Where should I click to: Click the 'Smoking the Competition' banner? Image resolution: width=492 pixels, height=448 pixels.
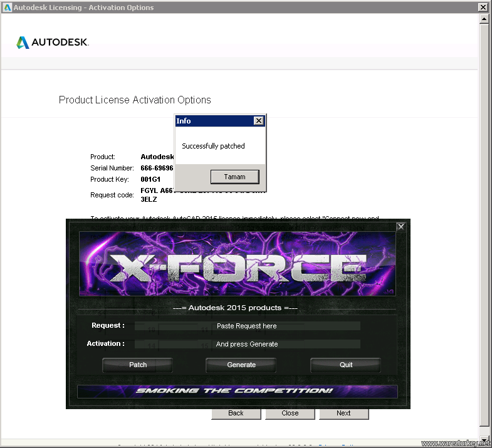point(238,391)
